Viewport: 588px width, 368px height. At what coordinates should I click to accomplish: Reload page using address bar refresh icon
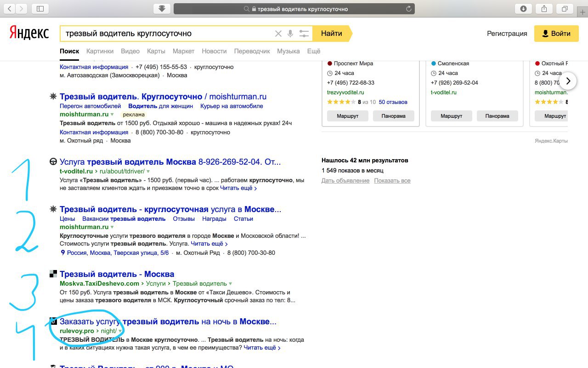coord(408,9)
